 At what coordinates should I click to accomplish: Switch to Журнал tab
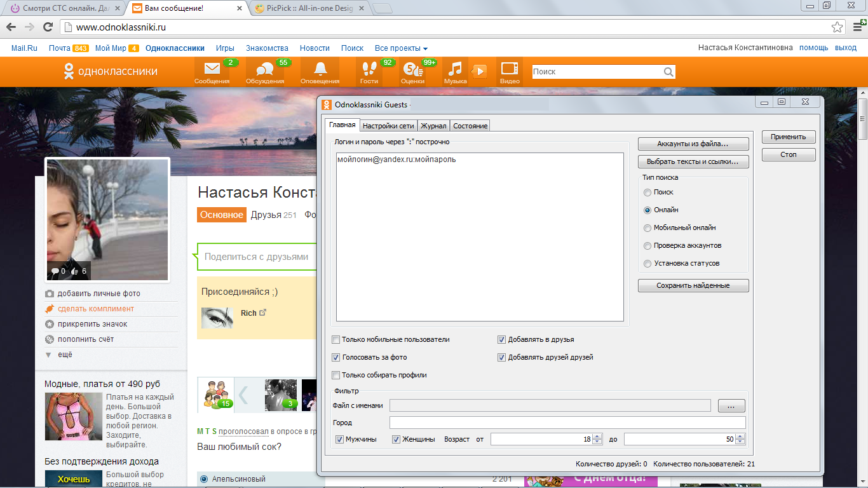point(433,126)
